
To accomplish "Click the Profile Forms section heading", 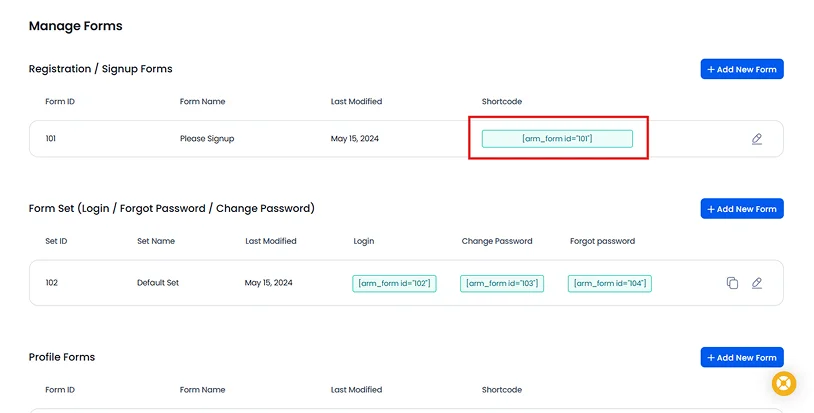I will click(62, 357).
